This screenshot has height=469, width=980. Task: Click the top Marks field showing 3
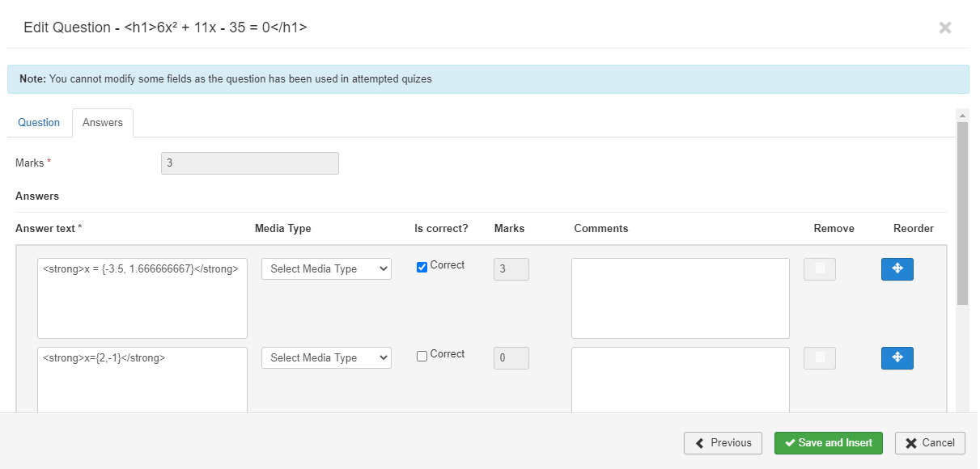pos(250,163)
